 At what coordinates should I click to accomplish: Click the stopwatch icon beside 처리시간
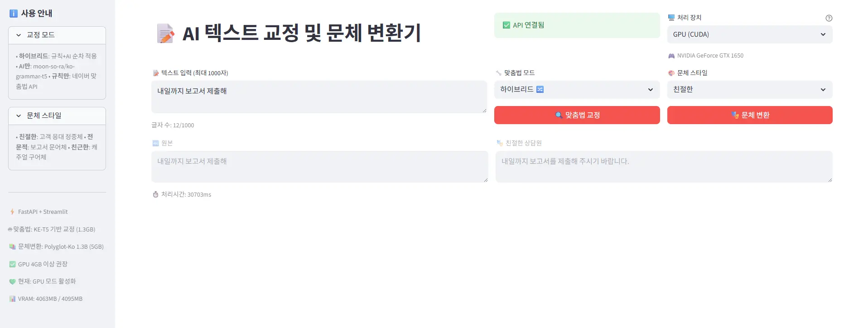(x=155, y=194)
